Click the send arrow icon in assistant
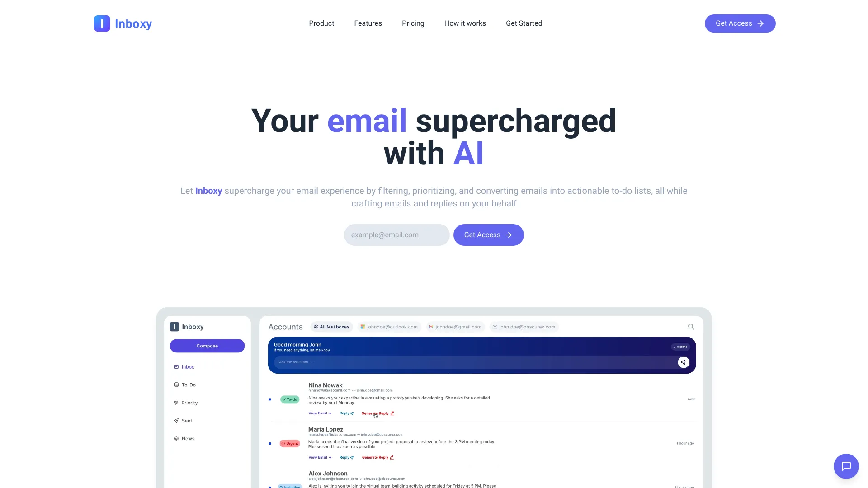The width and height of the screenshot is (868, 488). pos(683,362)
